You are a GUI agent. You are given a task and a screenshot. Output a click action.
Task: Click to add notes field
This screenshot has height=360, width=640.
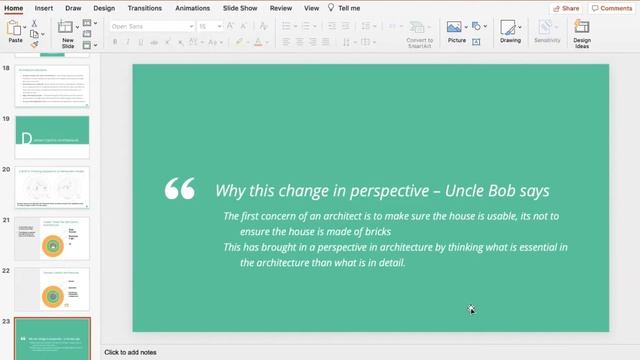click(x=130, y=352)
